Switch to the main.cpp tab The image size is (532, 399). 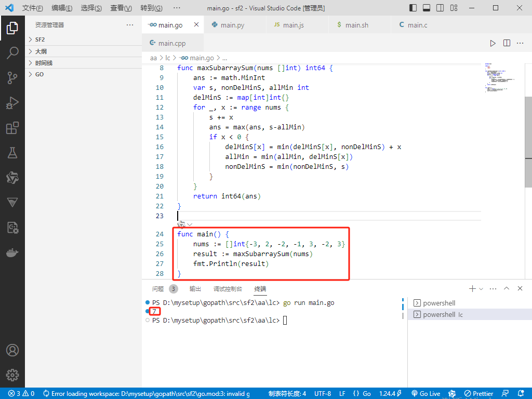171,43
